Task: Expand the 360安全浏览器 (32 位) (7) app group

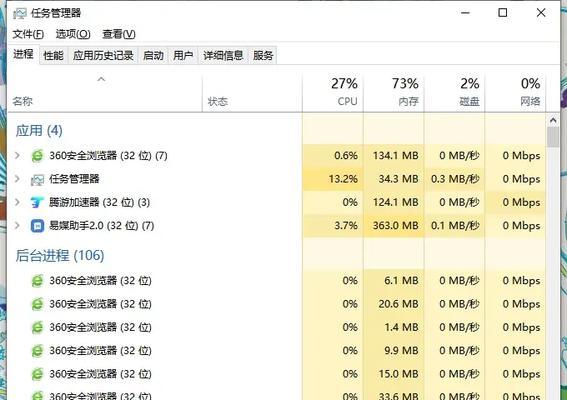Action: pyautogui.click(x=17, y=156)
